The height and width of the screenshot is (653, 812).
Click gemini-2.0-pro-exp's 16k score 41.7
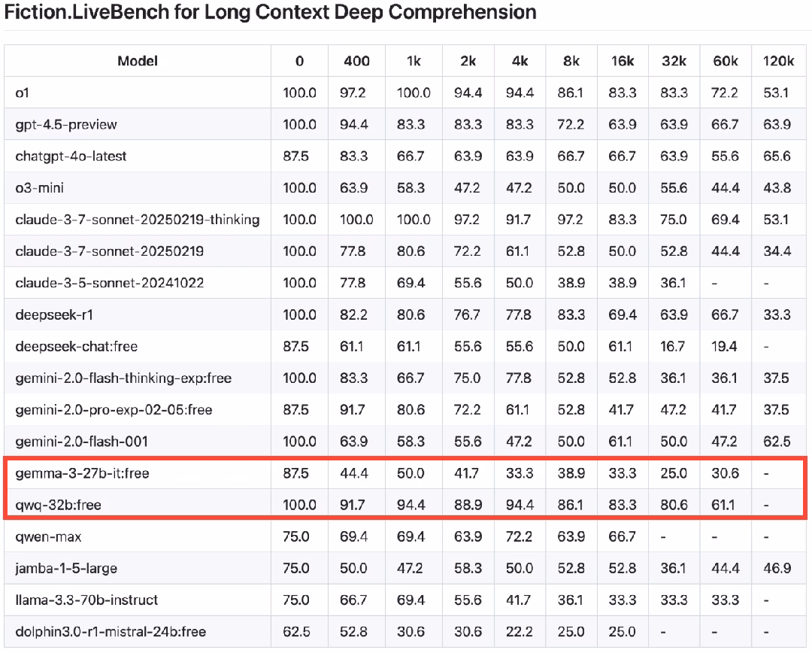coord(621,410)
